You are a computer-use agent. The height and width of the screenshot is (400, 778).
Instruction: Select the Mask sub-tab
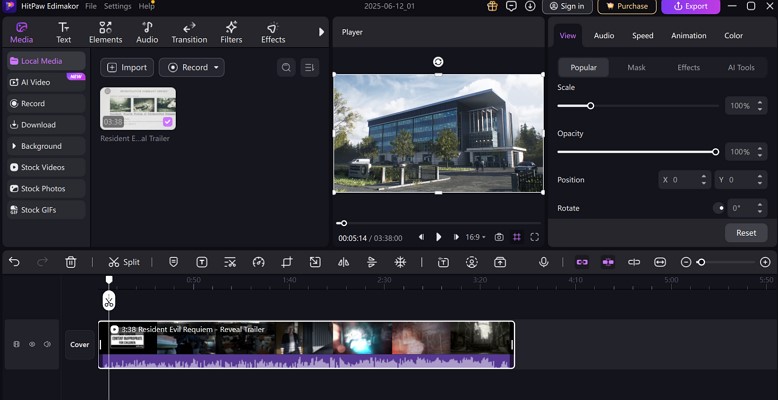636,67
